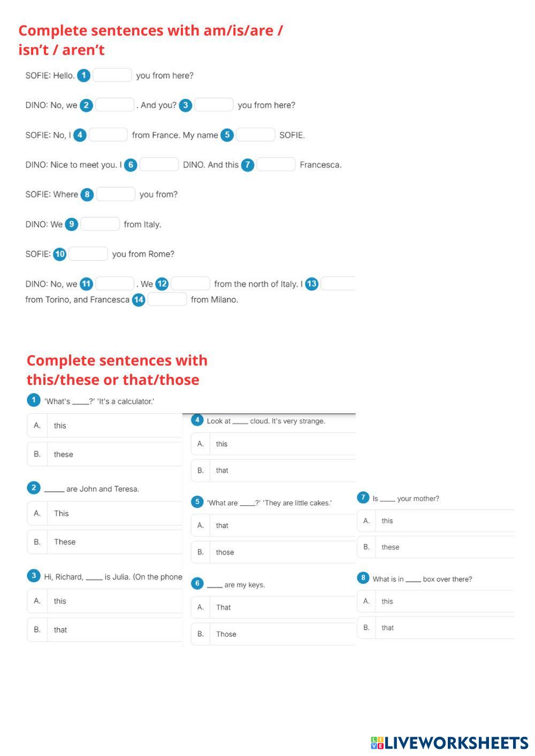
Task: Click the number 10 badge after SOFIE
Action: pos(60,254)
